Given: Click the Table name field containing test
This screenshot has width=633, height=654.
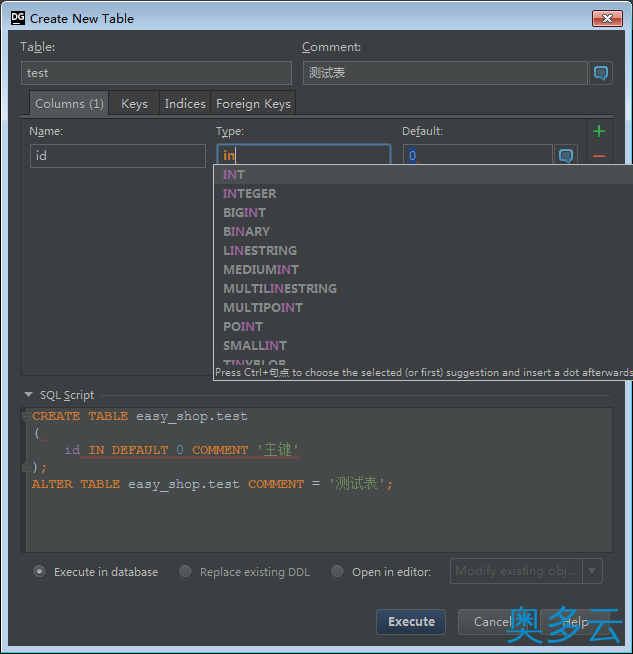Looking at the screenshot, I should pyautogui.click(x=156, y=73).
